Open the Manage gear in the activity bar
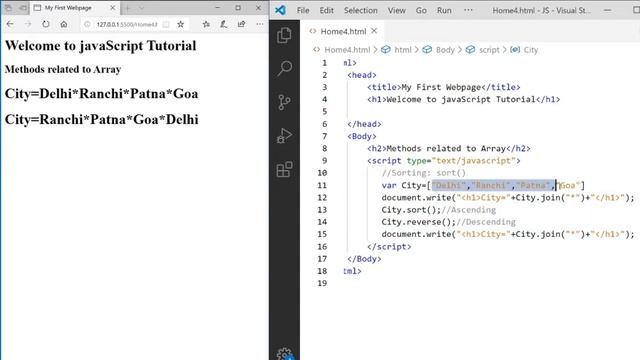 click(x=284, y=353)
